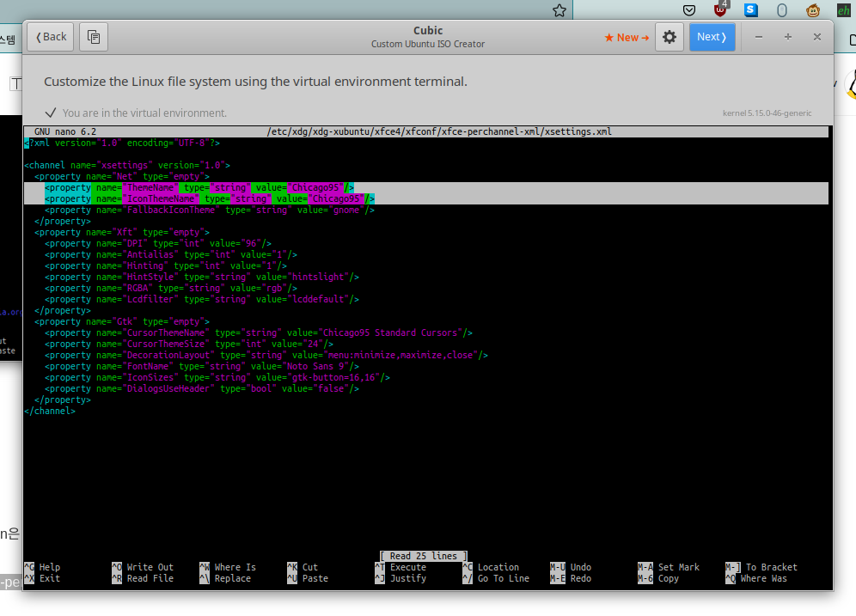Click the browser bookmark star icon

click(x=559, y=10)
